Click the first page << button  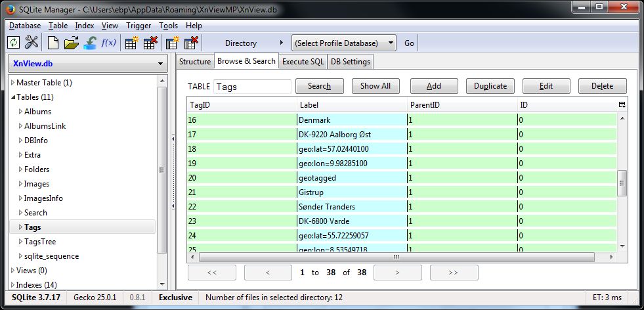(x=212, y=273)
